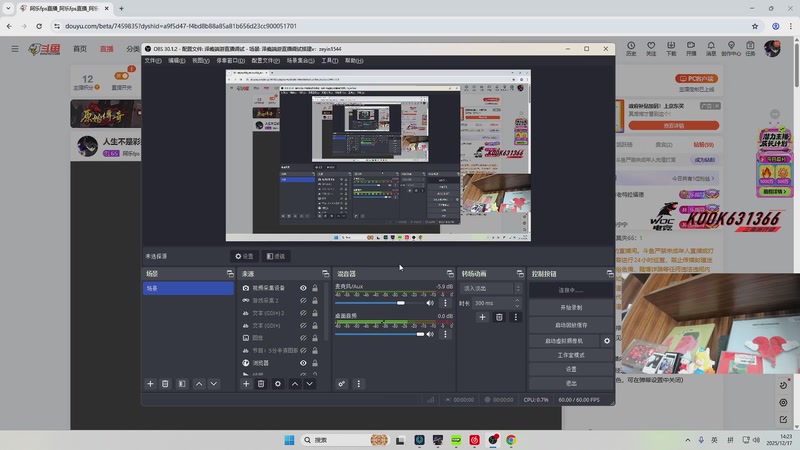This screenshot has height=450, width=800.
Task: Open virtual camera settings gear
Action: (x=607, y=341)
